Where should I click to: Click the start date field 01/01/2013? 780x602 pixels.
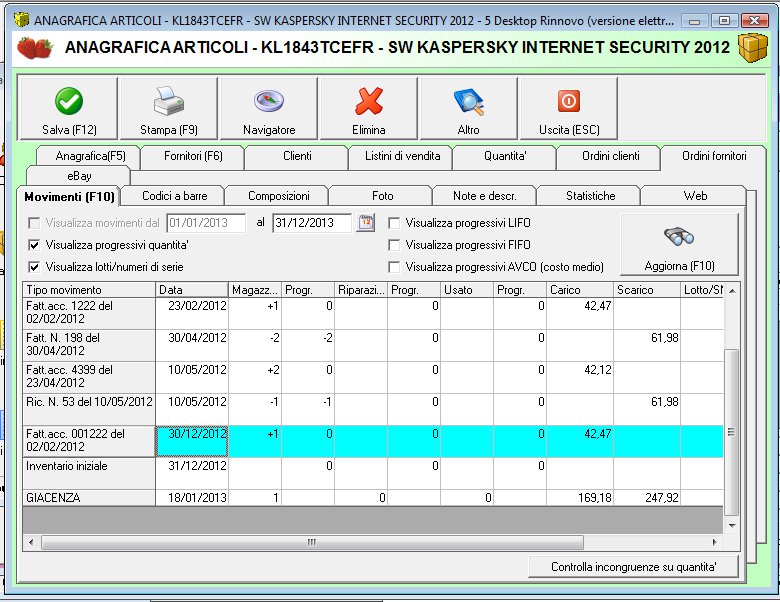(x=206, y=223)
